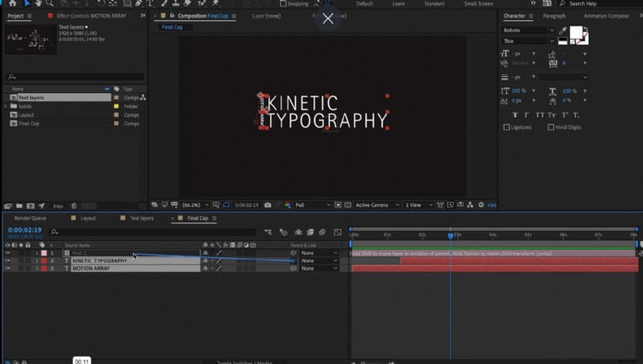The width and height of the screenshot is (643, 364).
Task: Click the Composition flowchart icon in viewer
Action: click(470, 205)
